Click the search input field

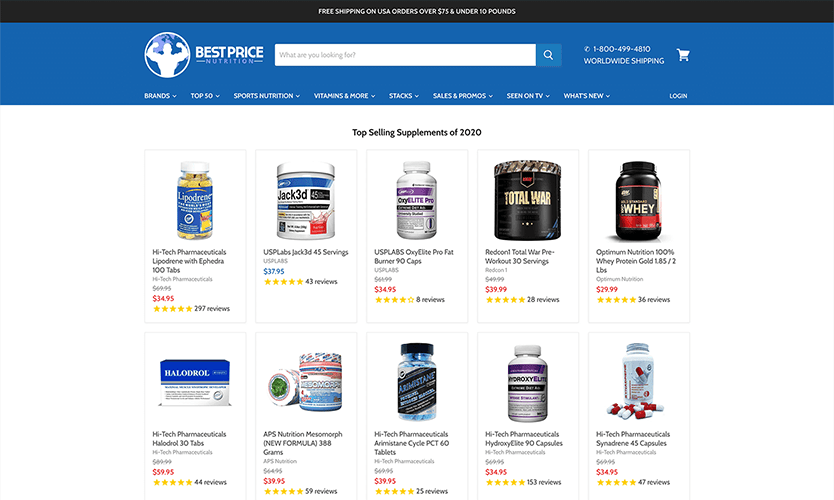click(405, 55)
